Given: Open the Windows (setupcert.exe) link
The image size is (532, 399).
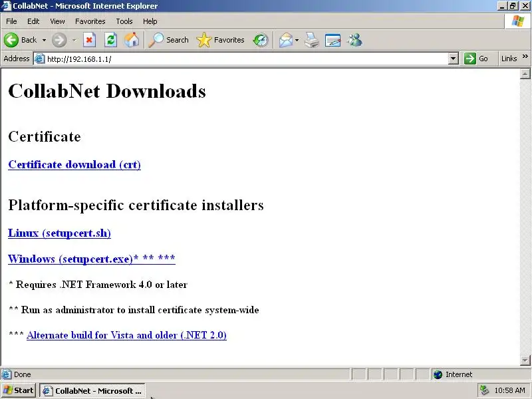Looking at the screenshot, I should 92,259.
